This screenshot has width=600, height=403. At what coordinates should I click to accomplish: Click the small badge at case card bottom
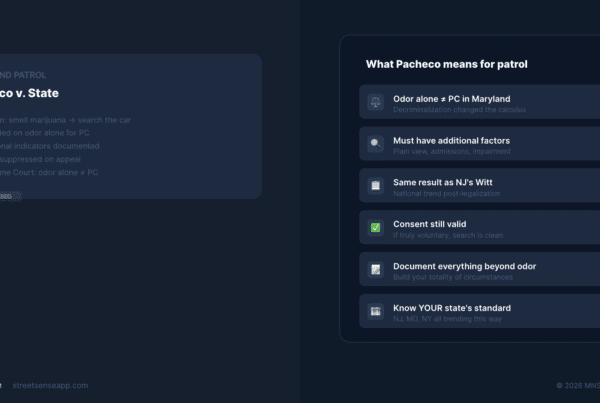(9, 196)
